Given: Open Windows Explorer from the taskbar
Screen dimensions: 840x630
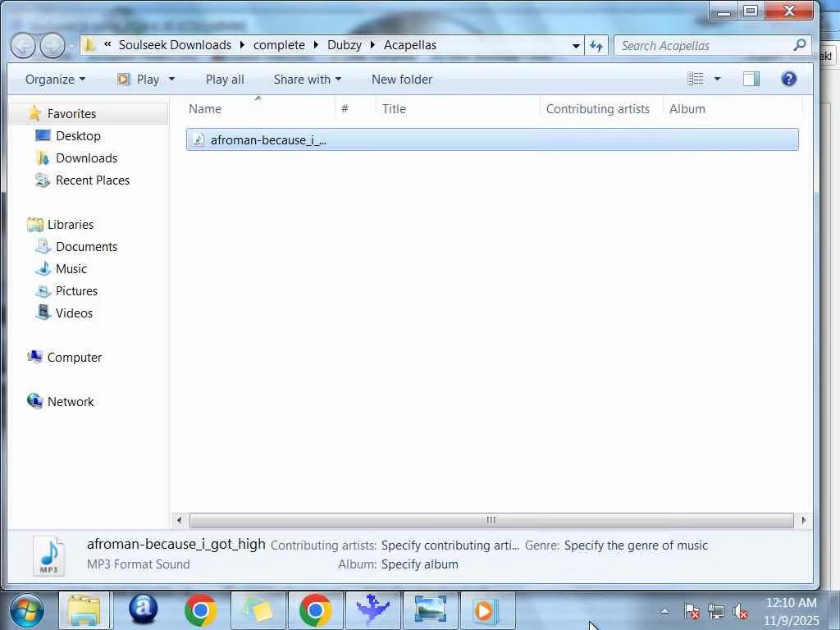Looking at the screenshot, I should coord(84,610).
